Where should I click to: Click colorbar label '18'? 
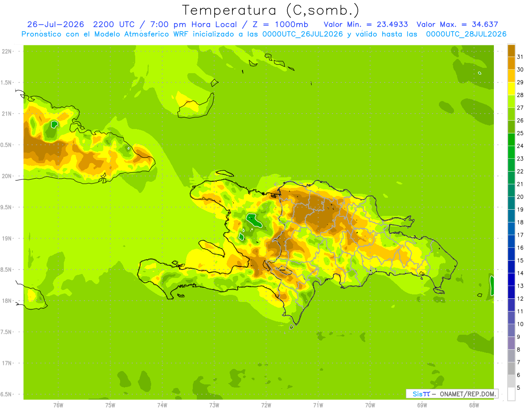(520, 222)
